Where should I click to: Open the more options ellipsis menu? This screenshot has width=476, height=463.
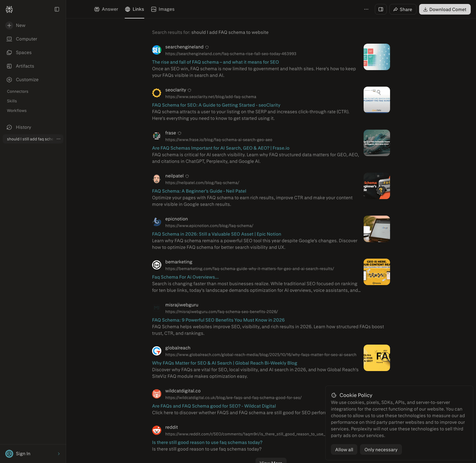366,9
